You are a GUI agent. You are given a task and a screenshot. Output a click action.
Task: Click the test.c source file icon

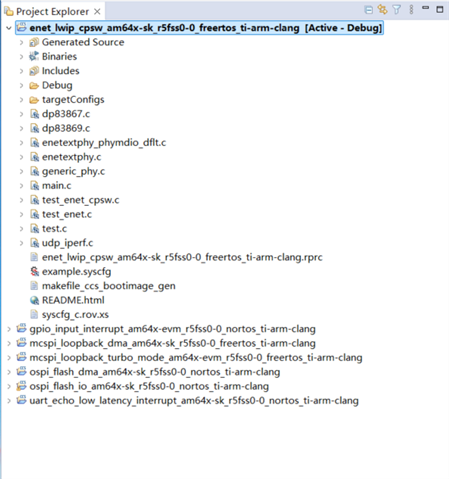35,229
